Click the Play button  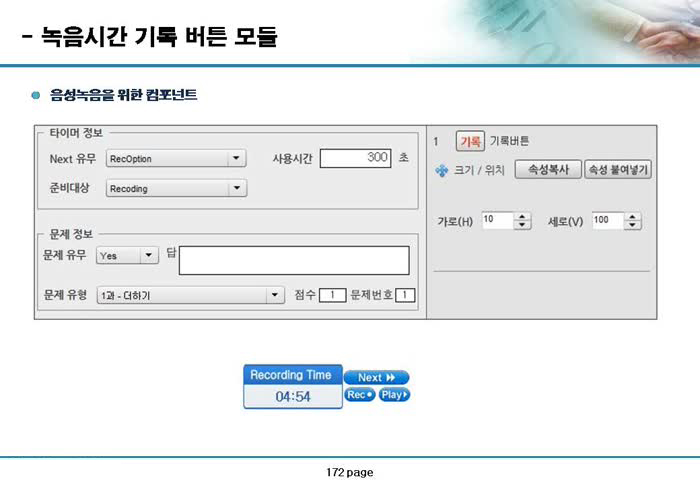(x=394, y=395)
